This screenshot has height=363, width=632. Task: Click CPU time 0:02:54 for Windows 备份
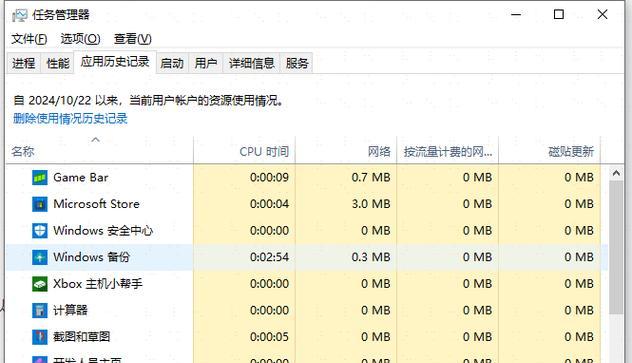pos(269,257)
